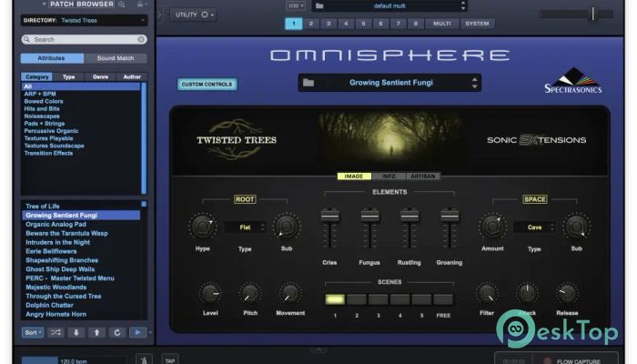Image resolution: width=637 pixels, height=364 pixels.
Task: Click the patch name stepper arrows
Action: coord(474,83)
